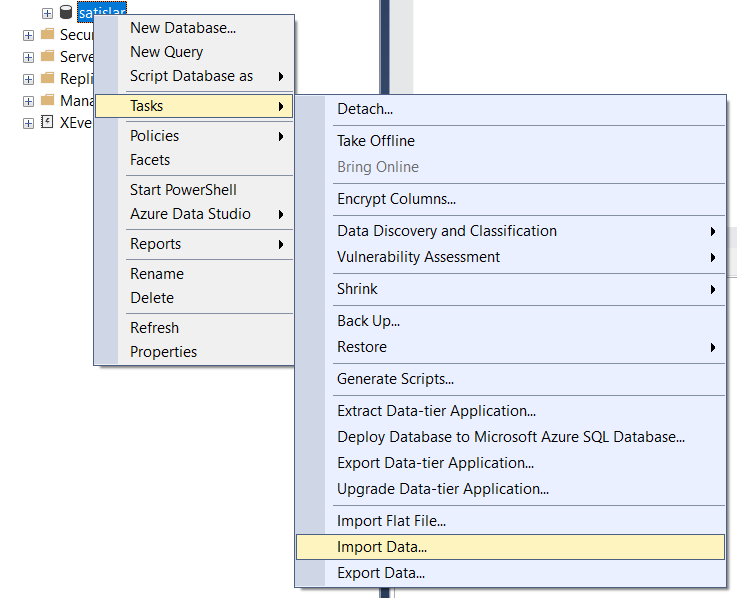This screenshot has height=598, width=737.
Task: Click the satislar database cylinder icon
Action: (x=66, y=13)
